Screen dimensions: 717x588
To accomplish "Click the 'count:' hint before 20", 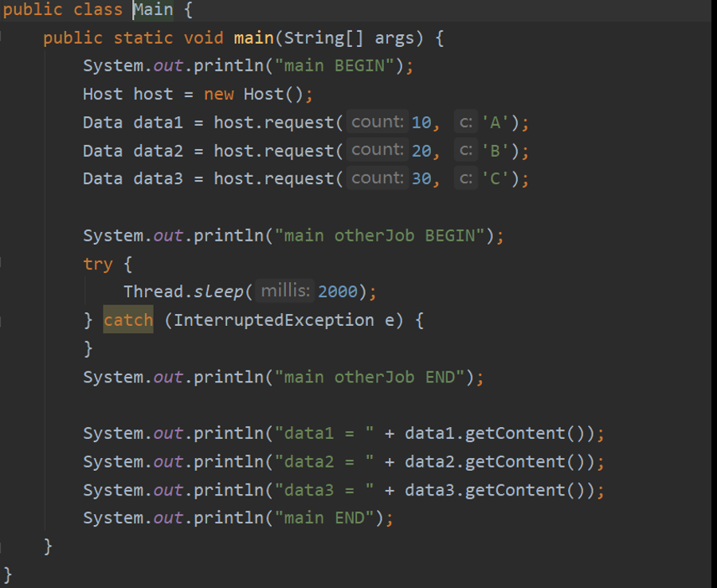I will click(378, 150).
